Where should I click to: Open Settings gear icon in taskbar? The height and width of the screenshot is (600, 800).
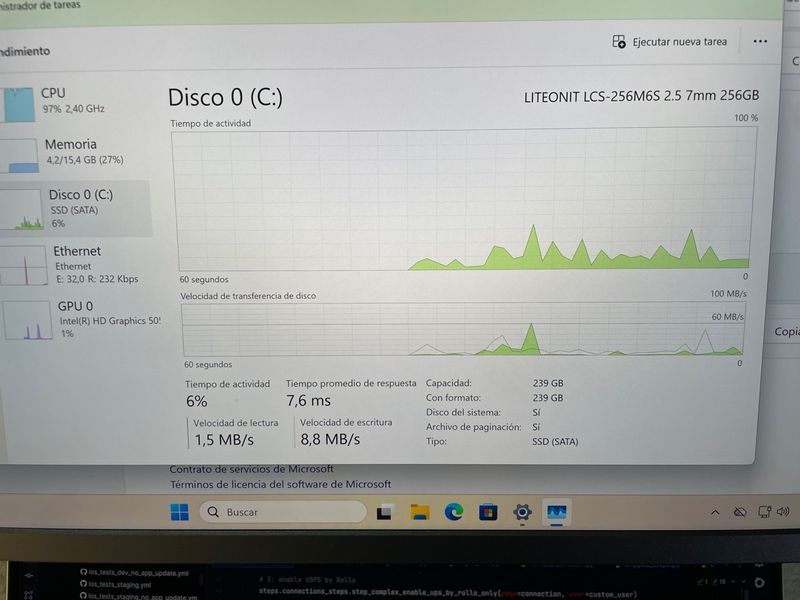coord(522,512)
